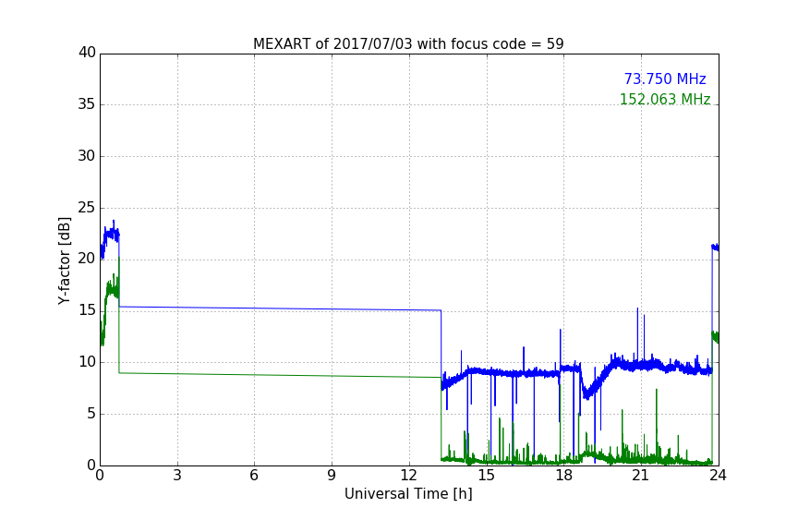Click the x-axis tick label '3'
The width and height of the screenshot is (798, 532).
(177, 476)
